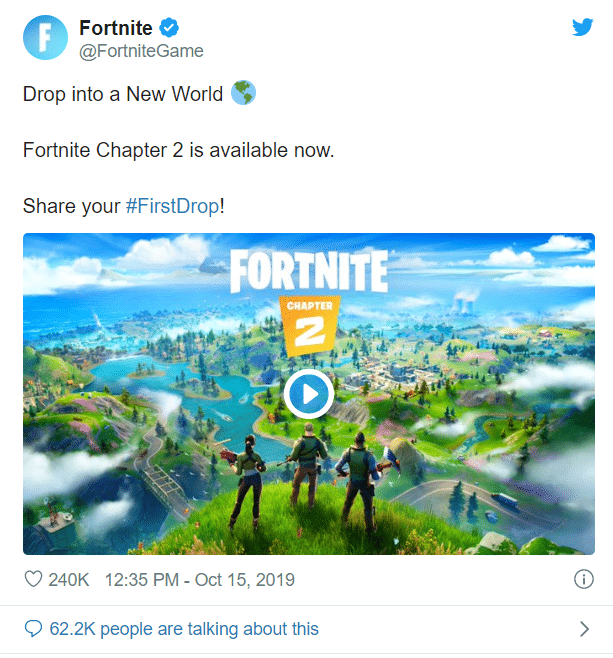This screenshot has height=658, width=613.
Task: Click the speech bubble replies icon
Action: [x=32, y=629]
